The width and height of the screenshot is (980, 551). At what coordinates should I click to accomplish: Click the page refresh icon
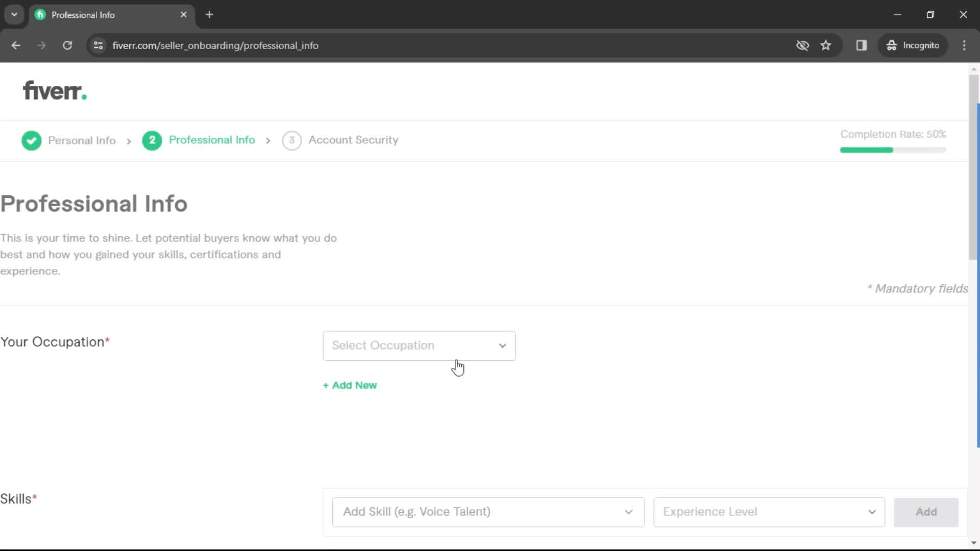point(67,45)
